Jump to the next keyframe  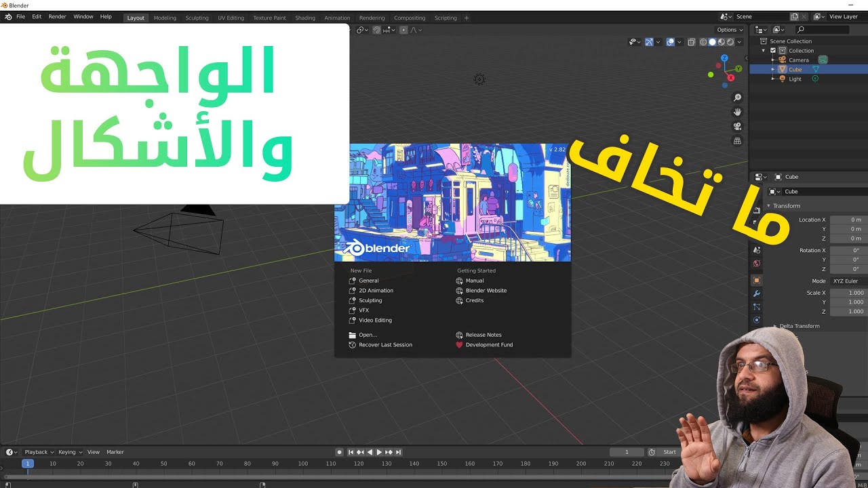point(389,452)
